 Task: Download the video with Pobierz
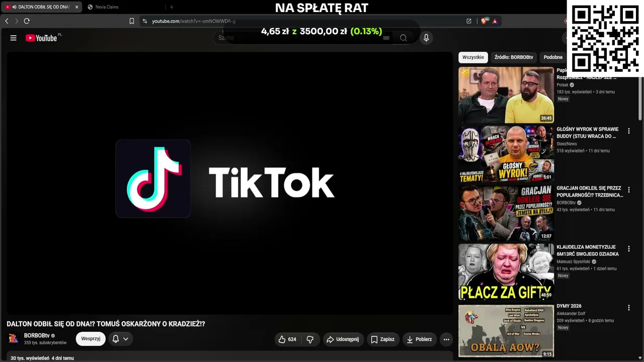pos(419,339)
